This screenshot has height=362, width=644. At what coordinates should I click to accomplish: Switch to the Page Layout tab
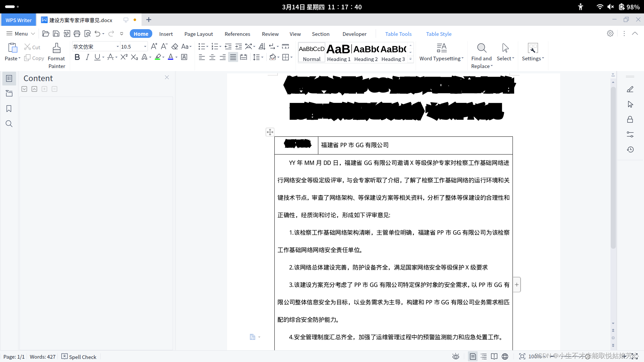(x=199, y=34)
